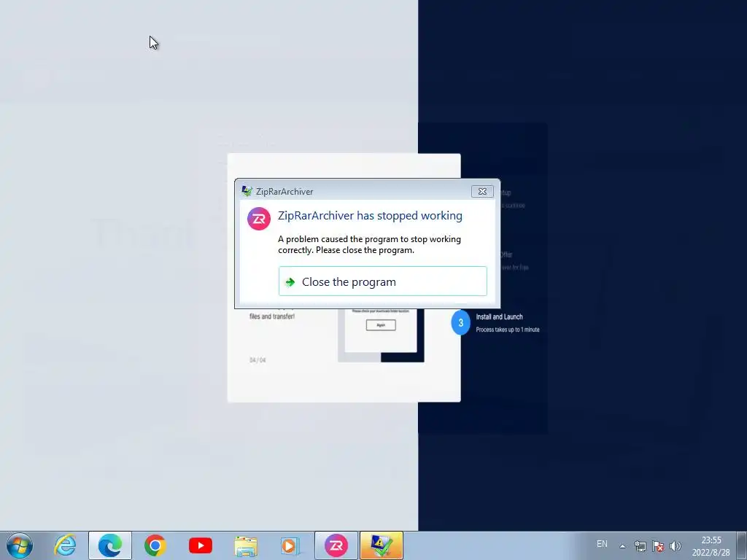Open Windows Explorer from the taskbar
Image resolution: width=747 pixels, height=560 pixels.
(246, 545)
